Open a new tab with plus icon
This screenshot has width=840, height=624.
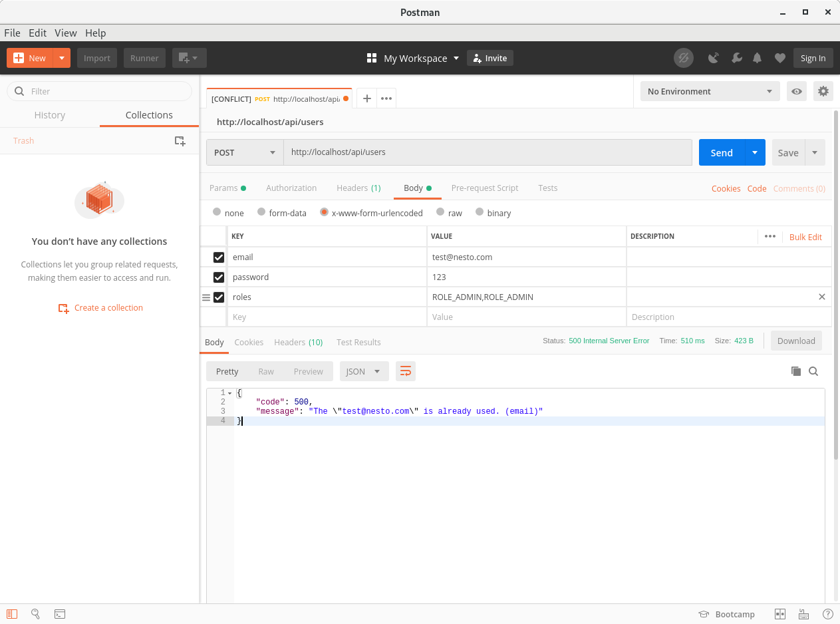pyautogui.click(x=366, y=98)
